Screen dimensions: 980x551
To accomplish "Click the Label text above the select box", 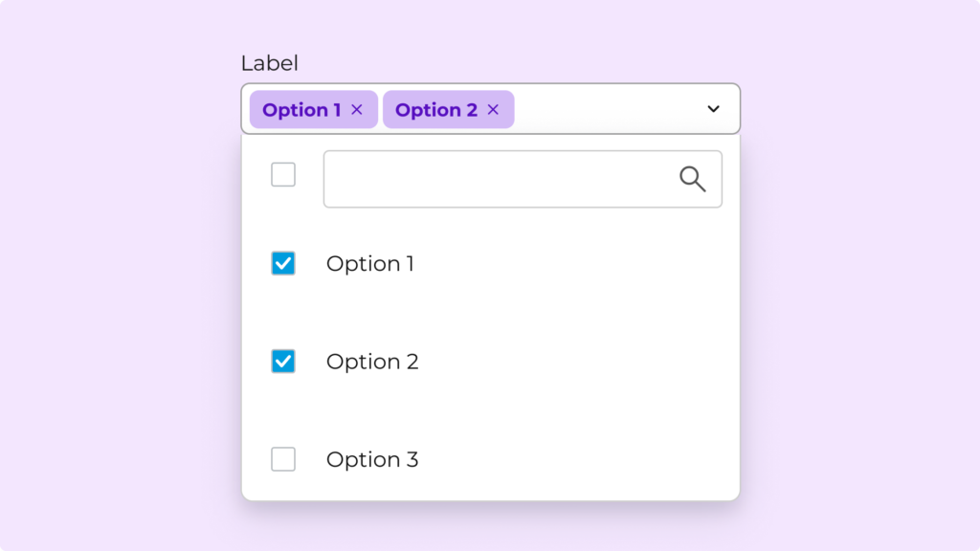I will click(270, 63).
